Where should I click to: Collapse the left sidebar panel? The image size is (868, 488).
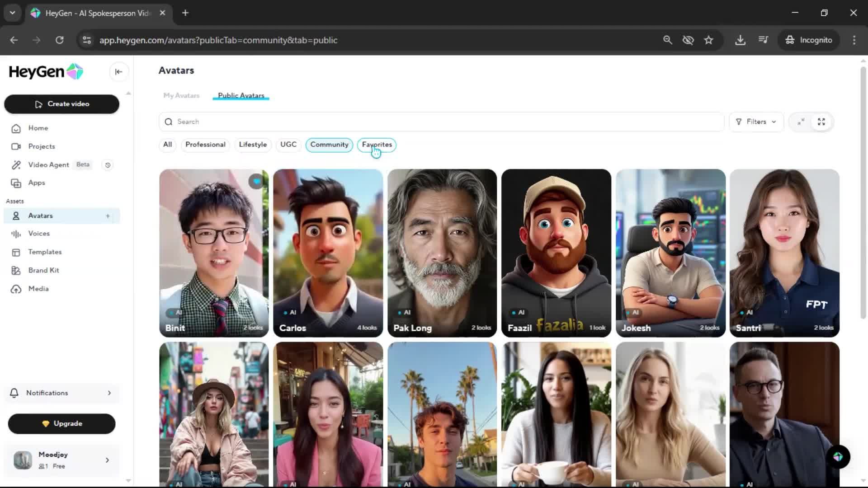click(118, 72)
